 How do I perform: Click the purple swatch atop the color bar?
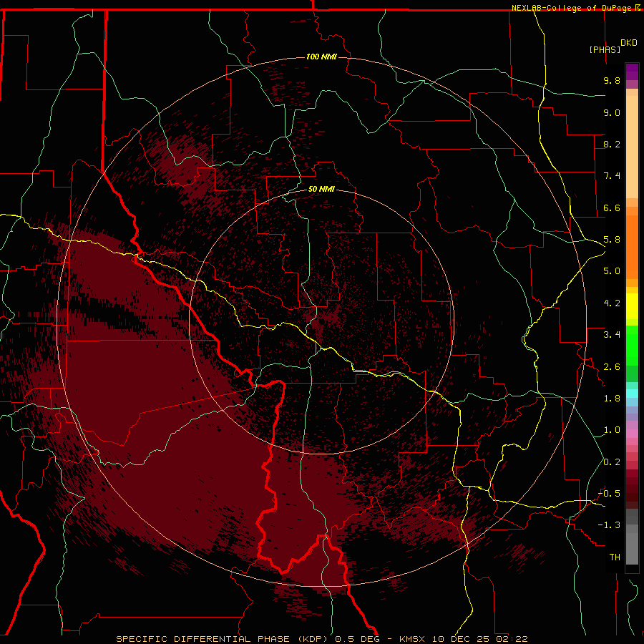click(x=632, y=72)
